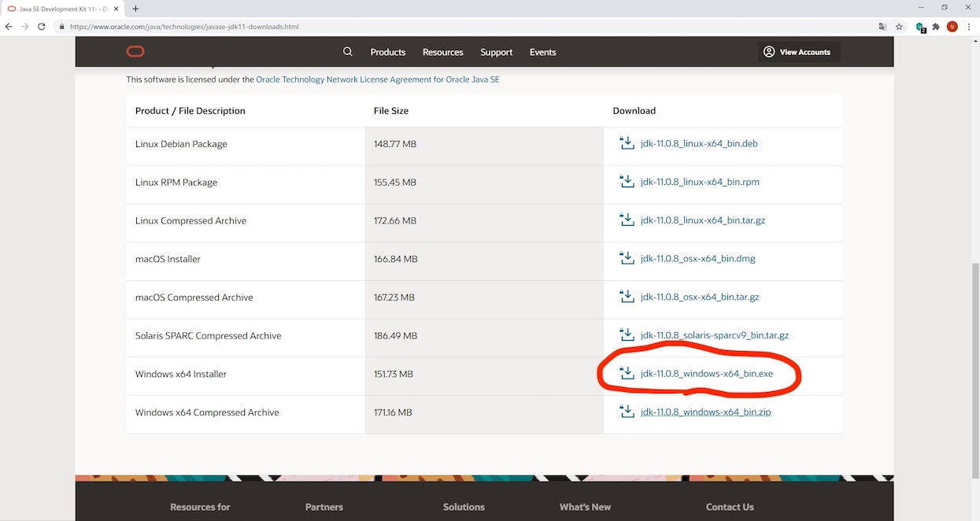Click download icon for windows-x64_bin.zip

(x=627, y=412)
